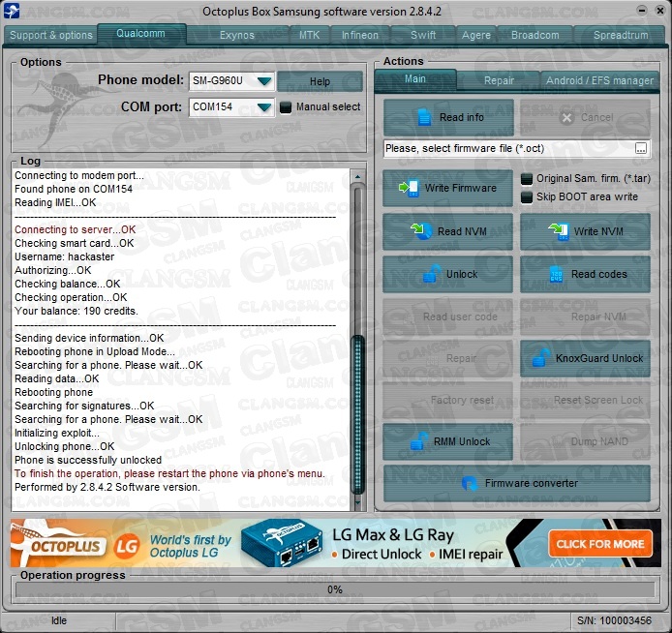The image size is (672, 633).
Task: Click the Log scroll up arrow
Action: coord(357,176)
